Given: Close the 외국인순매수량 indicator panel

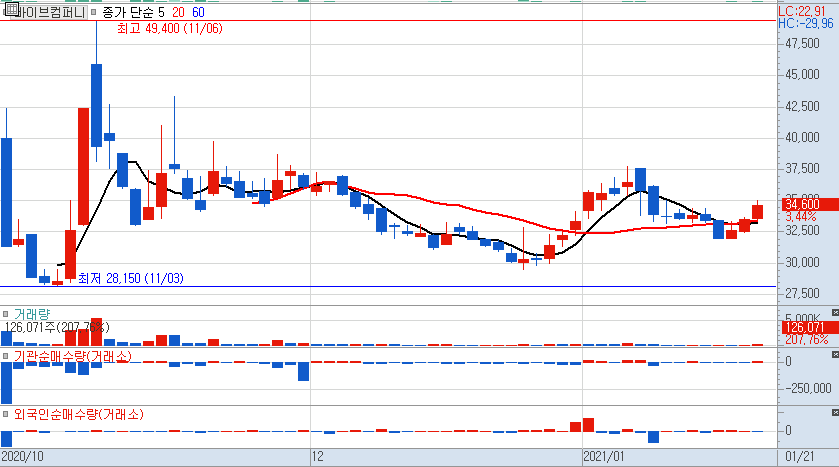Looking at the screenshot, I should [835, 412].
